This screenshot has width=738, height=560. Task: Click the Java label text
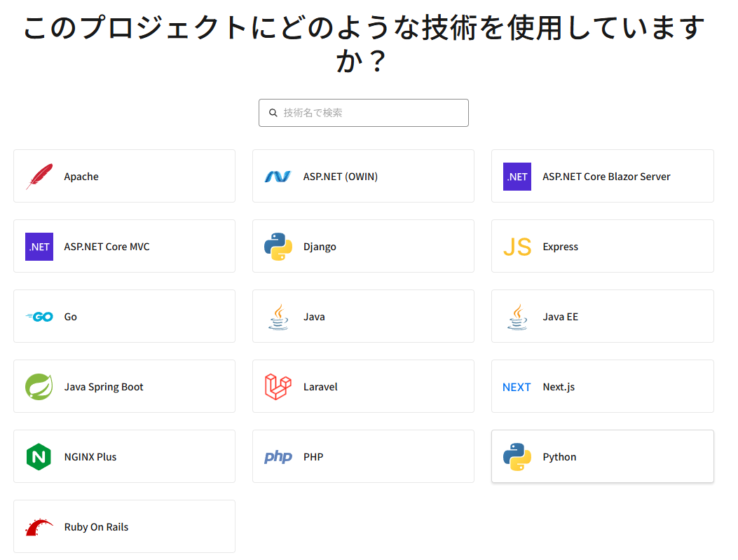pyautogui.click(x=314, y=317)
